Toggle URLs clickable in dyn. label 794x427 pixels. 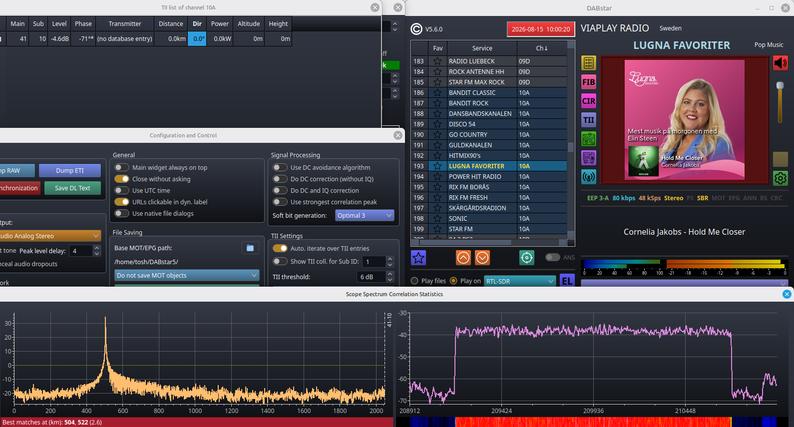point(121,202)
